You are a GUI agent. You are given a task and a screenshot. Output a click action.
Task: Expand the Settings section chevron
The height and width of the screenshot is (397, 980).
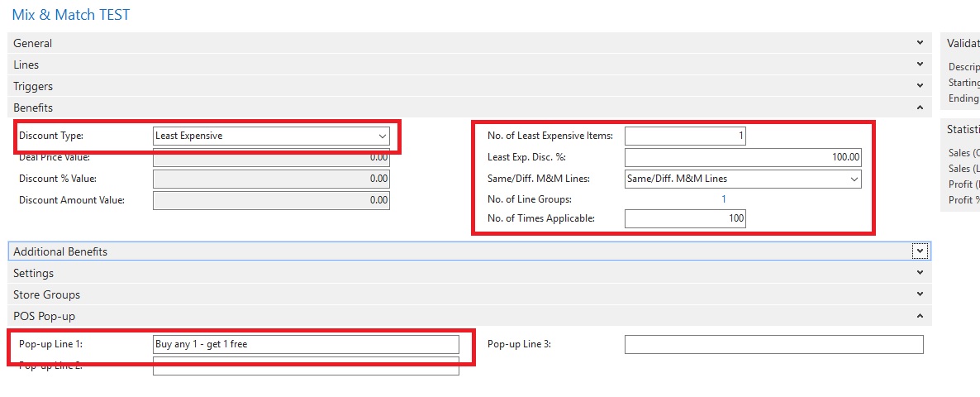[921, 273]
